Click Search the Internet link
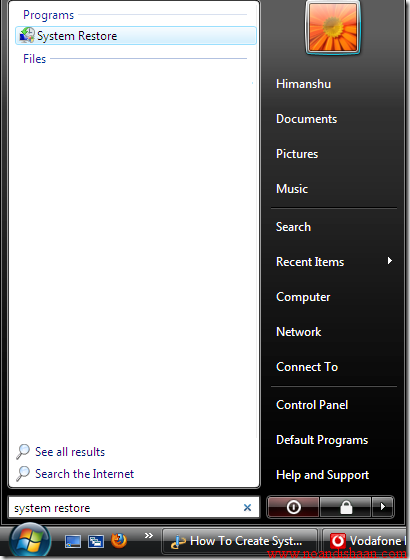This screenshot has height=560, width=410. pos(84,474)
